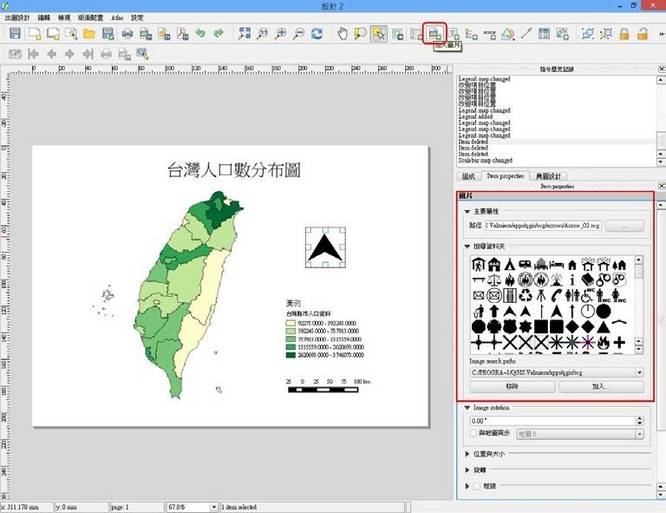Screen dimensions: 666x513
Task: Select the Add label tool
Action: point(454,34)
